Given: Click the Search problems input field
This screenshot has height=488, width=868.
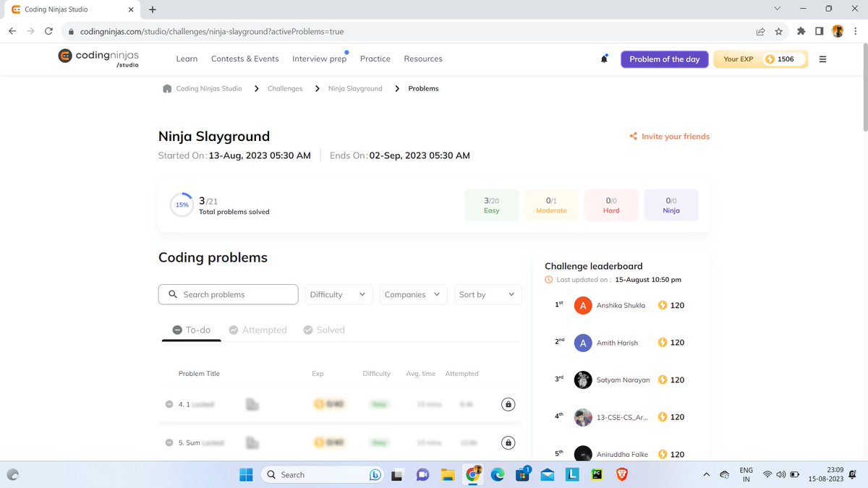Looking at the screenshot, I should pos(228,294).
